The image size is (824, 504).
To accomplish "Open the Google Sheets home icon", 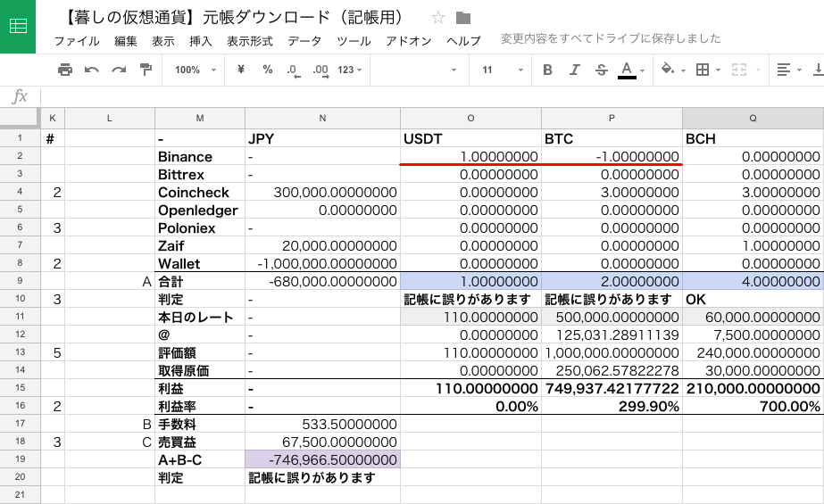I will pyautogui.click(x=18, y=26).
